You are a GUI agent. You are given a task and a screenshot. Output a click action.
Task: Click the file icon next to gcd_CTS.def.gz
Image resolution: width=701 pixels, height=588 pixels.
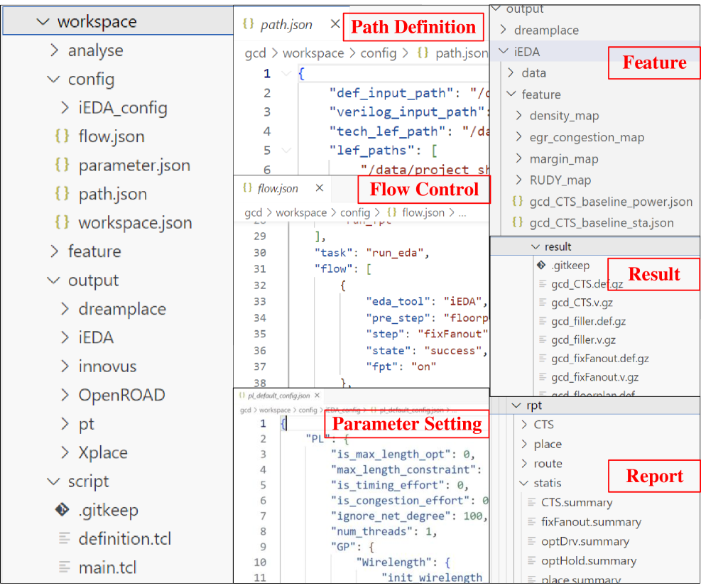pos(541,284)
